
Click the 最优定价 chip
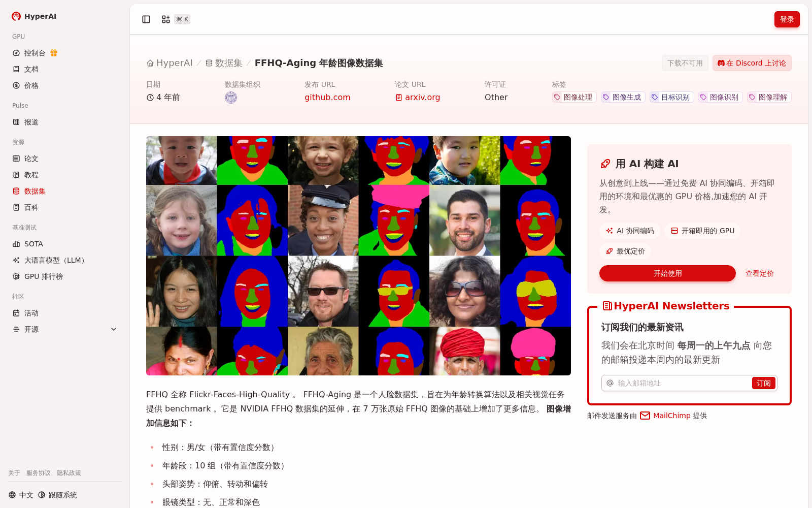[x=625, y=251]
